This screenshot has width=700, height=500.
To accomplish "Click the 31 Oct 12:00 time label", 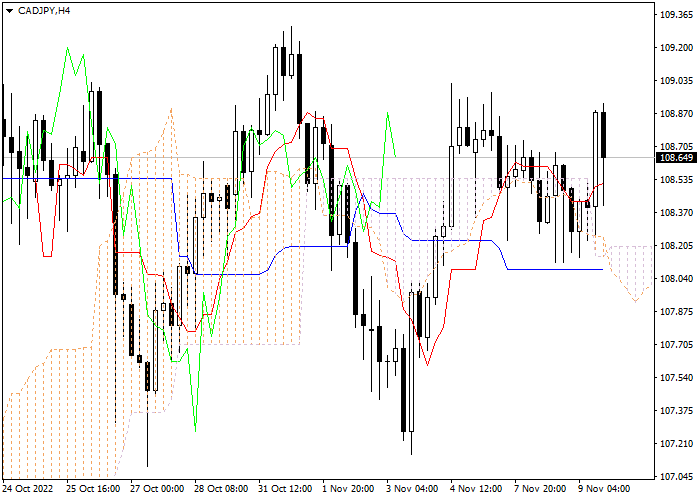I will point(285,489).
